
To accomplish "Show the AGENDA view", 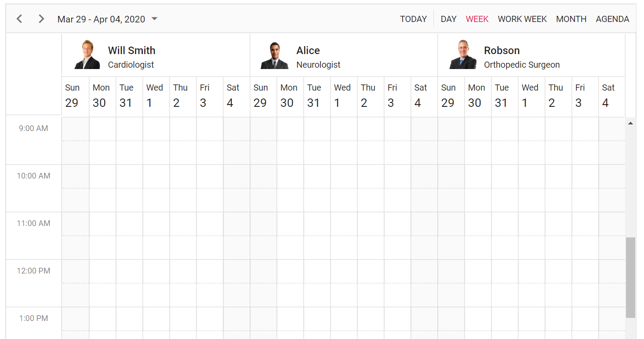I will click(x=612, y=19).
